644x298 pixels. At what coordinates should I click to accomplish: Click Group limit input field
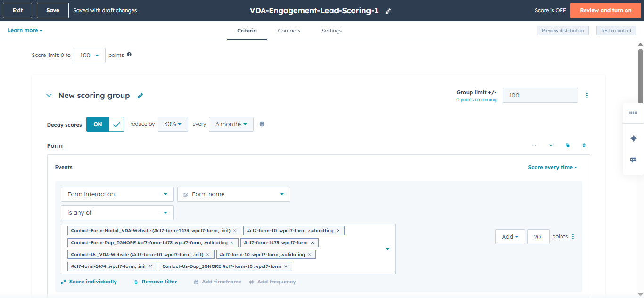pyautogui.click(x=540, y=95)
